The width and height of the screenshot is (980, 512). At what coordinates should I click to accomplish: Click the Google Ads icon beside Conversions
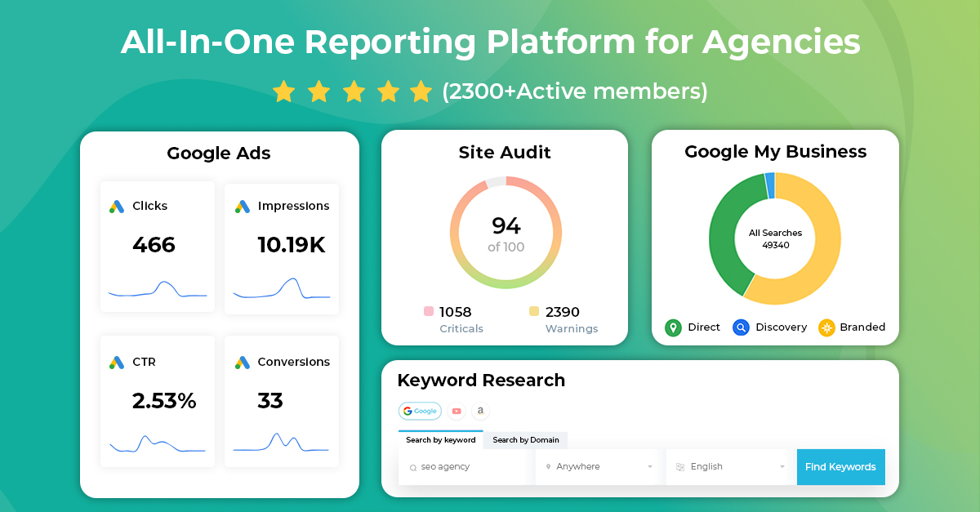click(x=242, y=362)
